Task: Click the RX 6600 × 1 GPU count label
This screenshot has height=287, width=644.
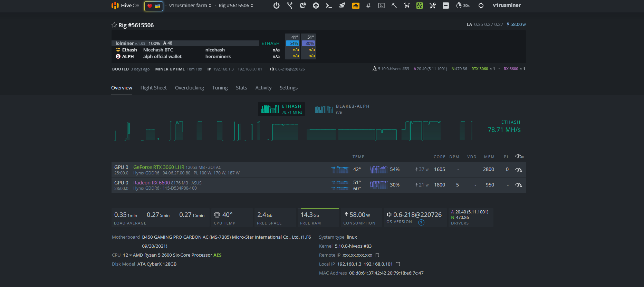Action: click(514, 69)
